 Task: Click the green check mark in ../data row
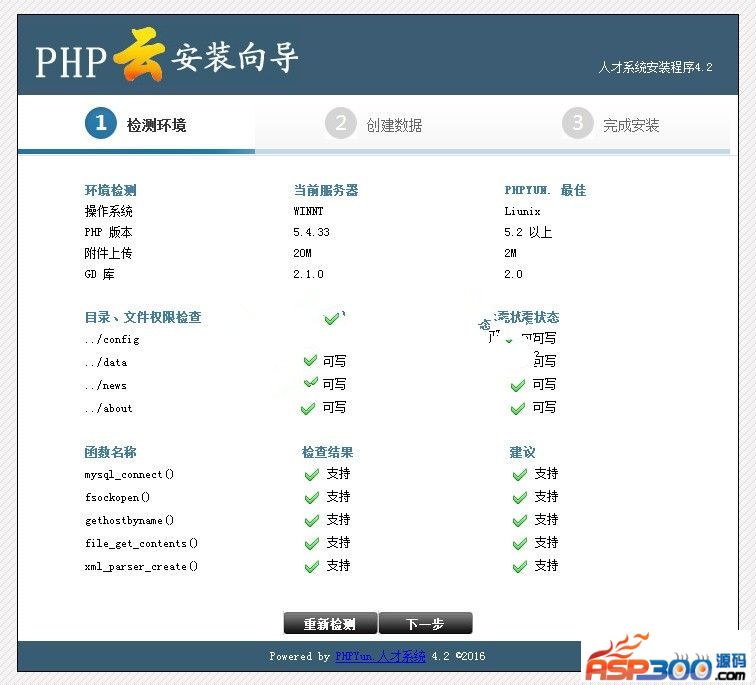310,360
